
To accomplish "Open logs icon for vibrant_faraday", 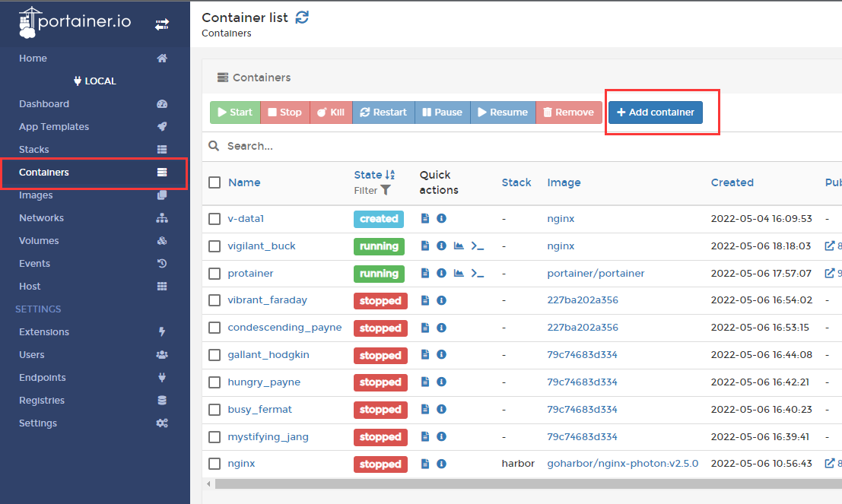I will click(424, 300).
